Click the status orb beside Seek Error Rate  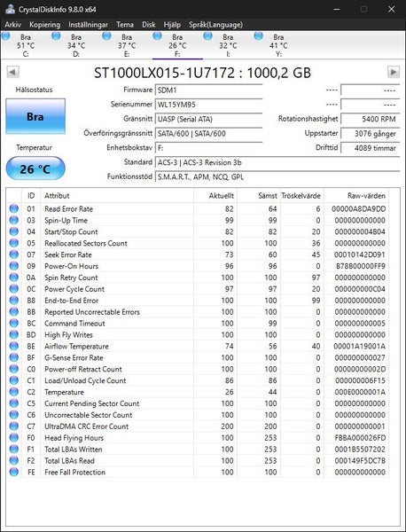click(x=14, y=254)
